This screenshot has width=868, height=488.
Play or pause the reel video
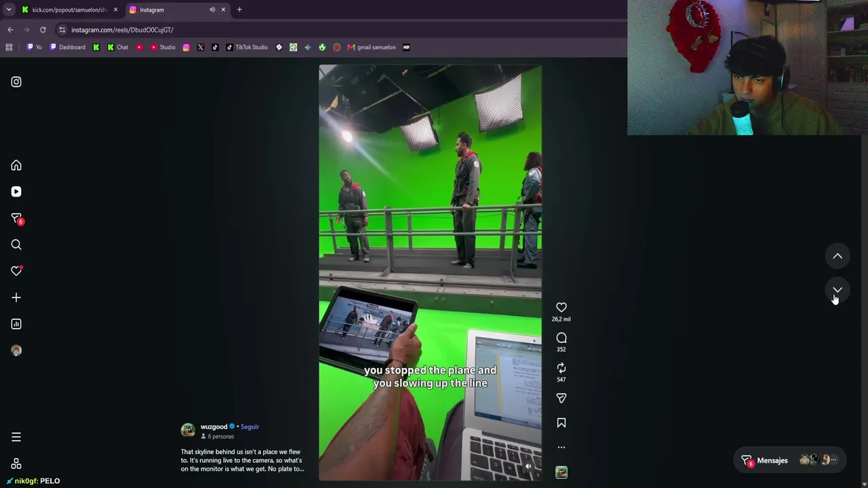click(430, 272)
